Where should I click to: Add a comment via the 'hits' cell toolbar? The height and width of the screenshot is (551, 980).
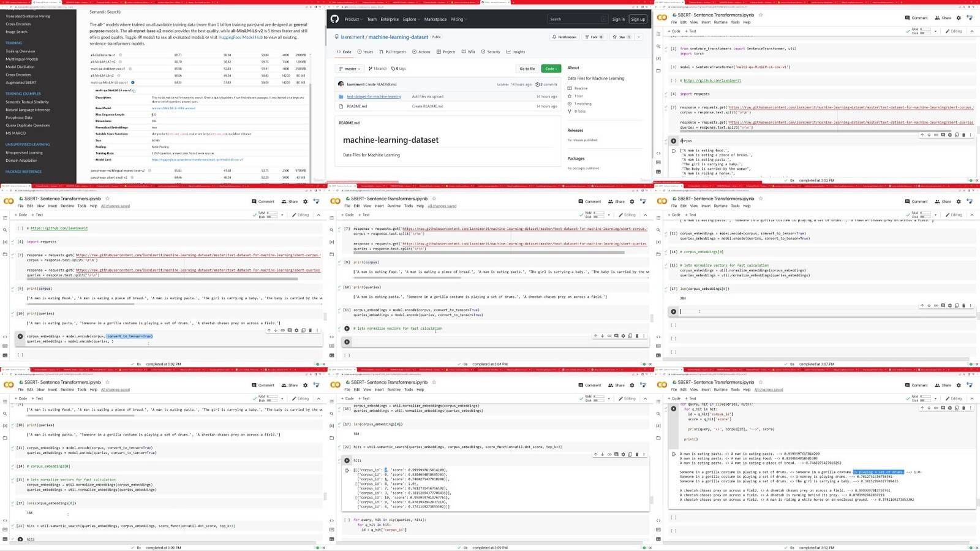[616, 455]
